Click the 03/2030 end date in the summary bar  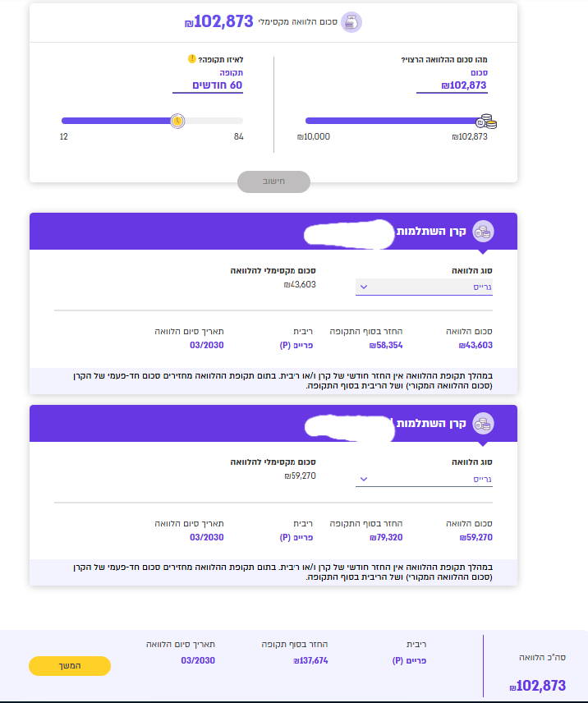point(198,660)
